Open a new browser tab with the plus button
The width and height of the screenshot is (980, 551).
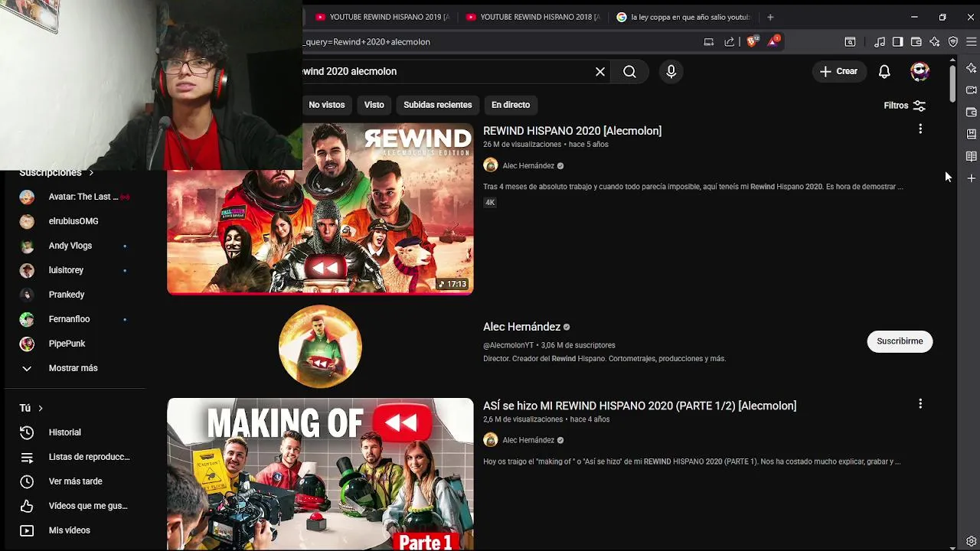pyautogui.click(x=770, y=17)
